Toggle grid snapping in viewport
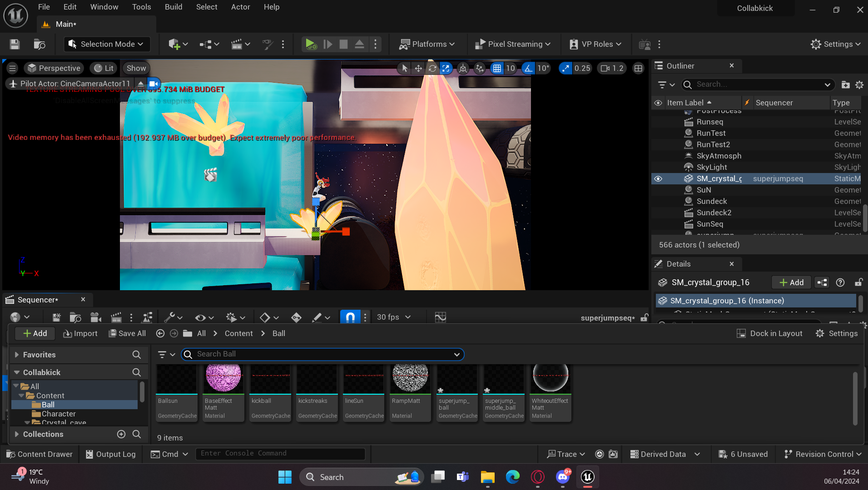This screenshot has height=490, width=868. 497,68
